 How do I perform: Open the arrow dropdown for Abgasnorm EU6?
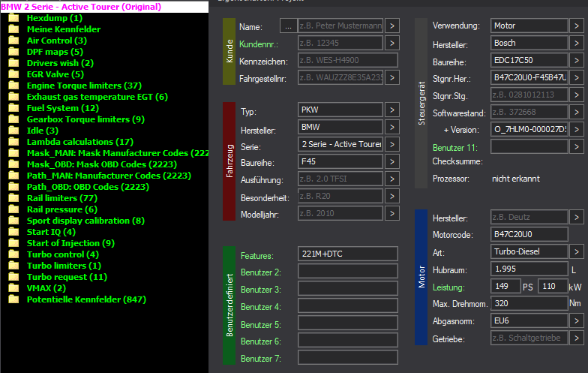tap(576, 321)
